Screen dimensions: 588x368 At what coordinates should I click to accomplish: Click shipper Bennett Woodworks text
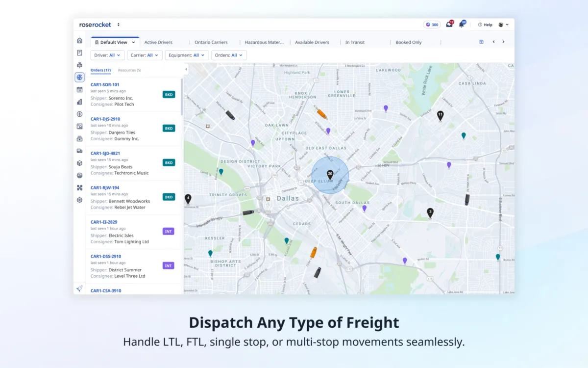click(129, 201)
